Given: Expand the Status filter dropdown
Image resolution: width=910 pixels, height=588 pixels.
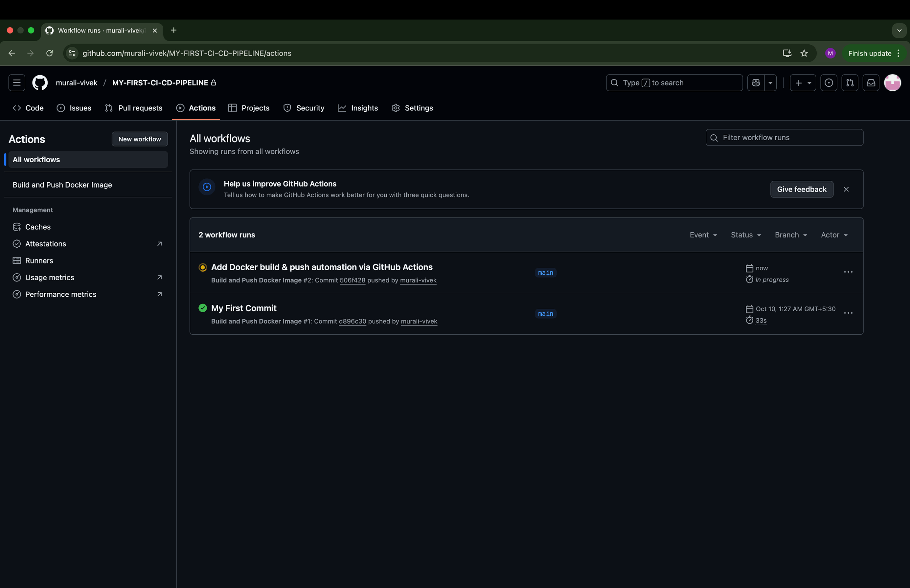Looking at the screenshot, I should pyautogui.click(x=746, y=235).
